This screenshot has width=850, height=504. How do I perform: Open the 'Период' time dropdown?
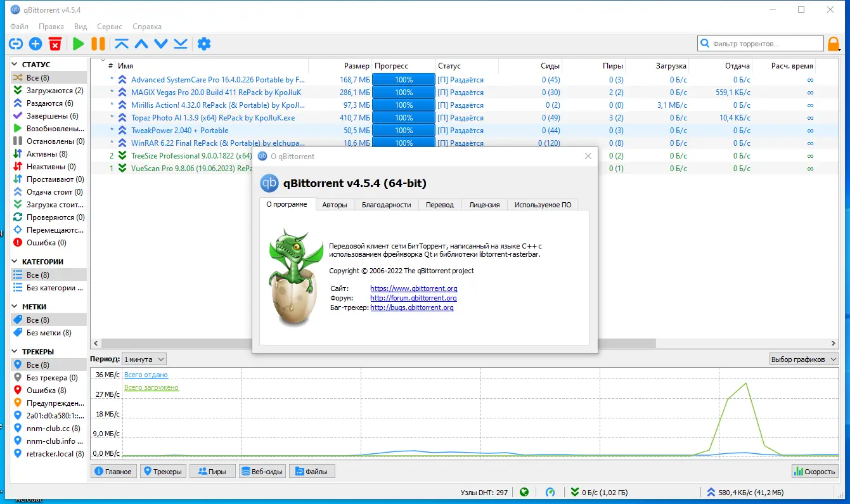point(145,358)
